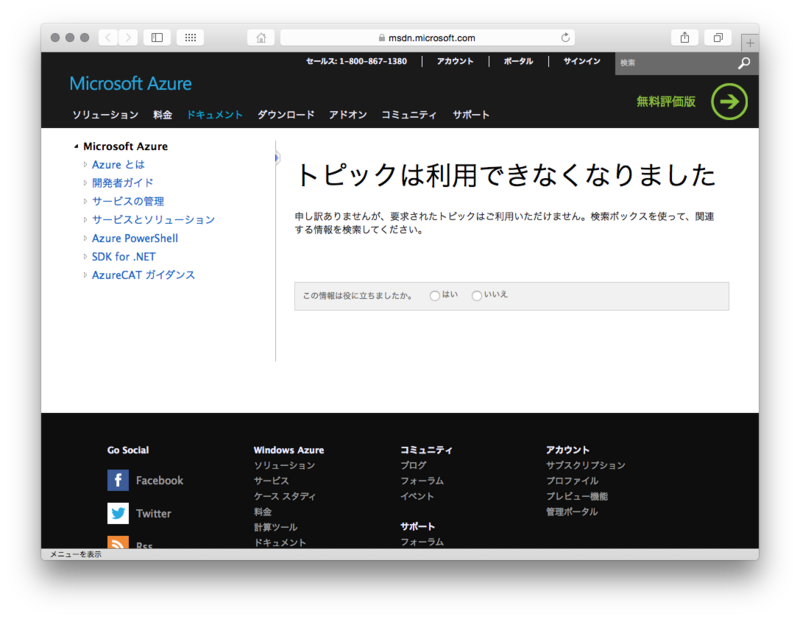Expand the サービスの管理 tree node
Screen dimensions: 800x619
[x=85, y=201]
